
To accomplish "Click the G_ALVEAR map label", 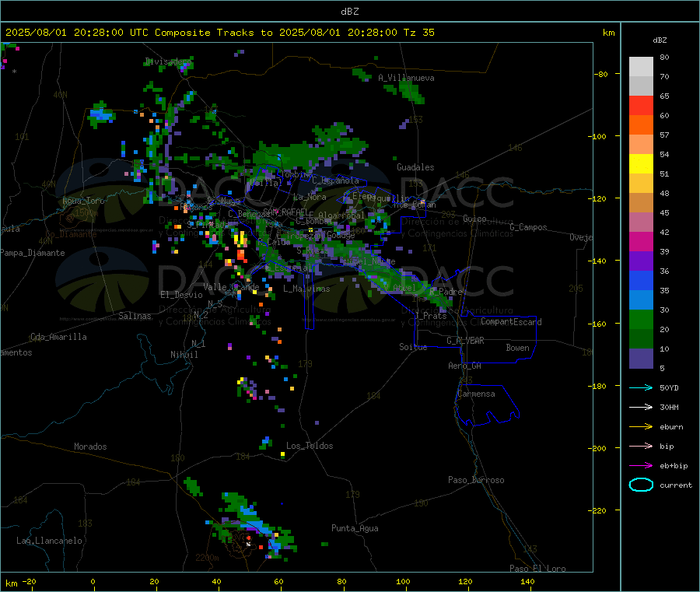I will tap(465, 341).
